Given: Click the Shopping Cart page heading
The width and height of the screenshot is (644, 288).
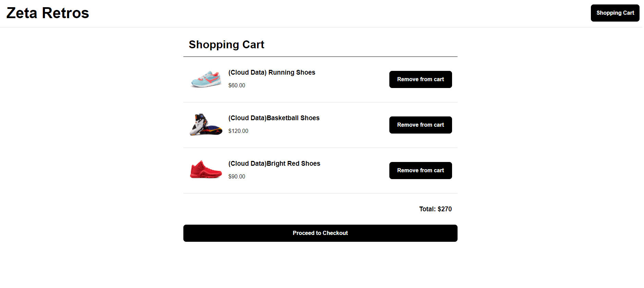Looking at the screenshot, I should click(227, 45).
